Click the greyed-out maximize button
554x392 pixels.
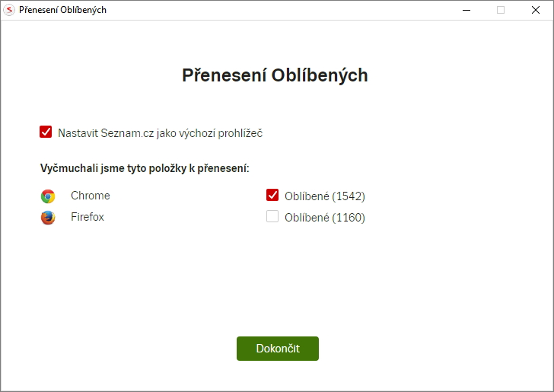tap(501, 10)
